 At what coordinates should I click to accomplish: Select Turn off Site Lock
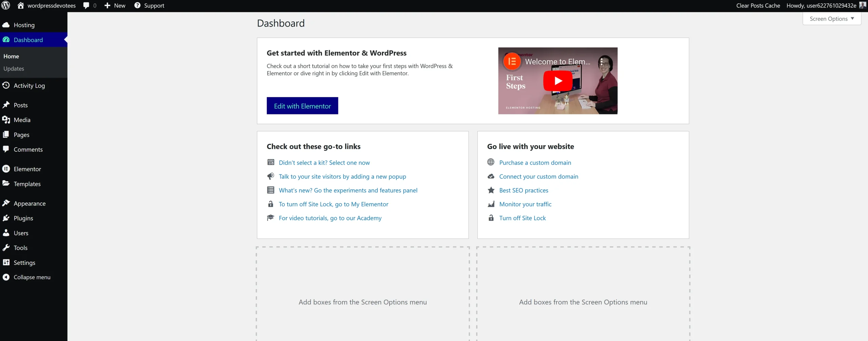point(522,218)
